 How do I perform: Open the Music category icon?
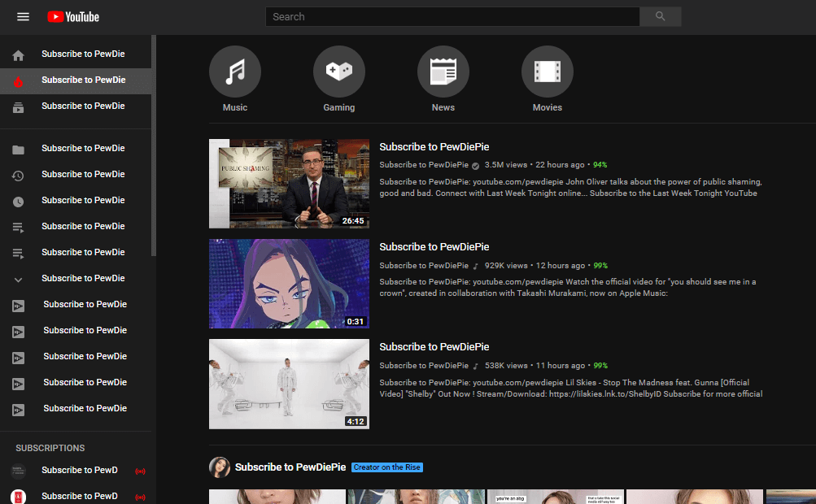[x=235, y=72]
